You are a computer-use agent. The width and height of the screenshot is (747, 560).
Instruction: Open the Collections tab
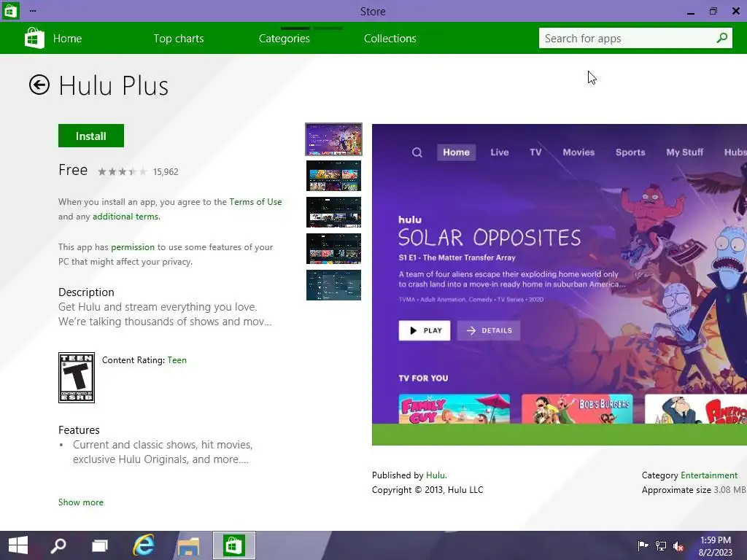pyautogui.click(x=390, y=39)
